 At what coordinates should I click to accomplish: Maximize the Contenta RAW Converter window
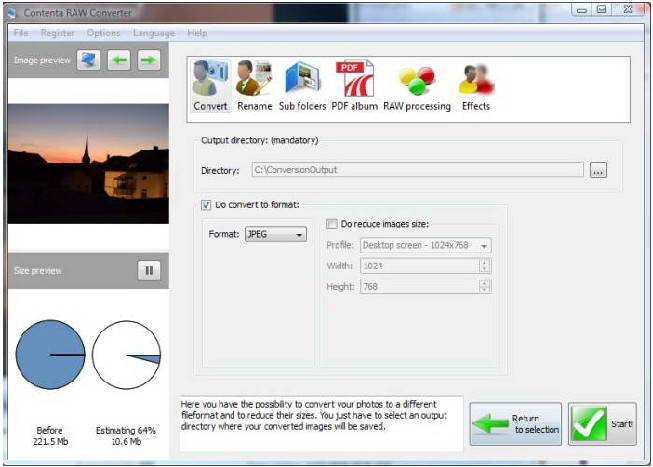coord(602,10)
